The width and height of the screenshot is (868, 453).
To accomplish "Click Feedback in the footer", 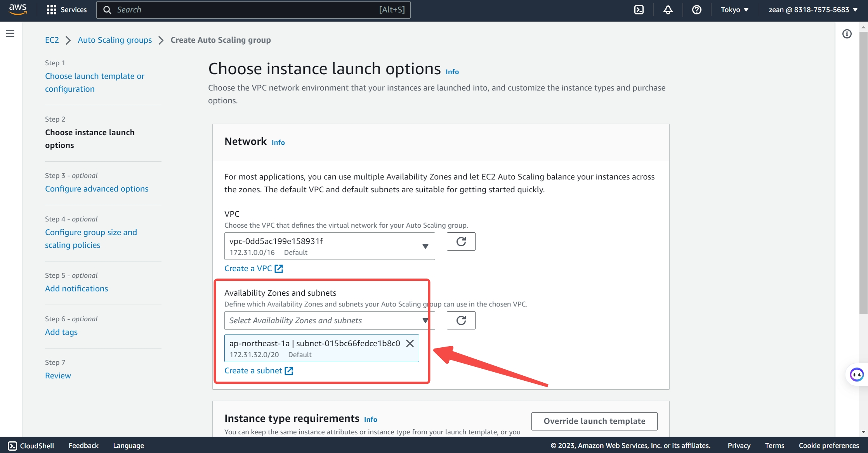I will 83,446.
